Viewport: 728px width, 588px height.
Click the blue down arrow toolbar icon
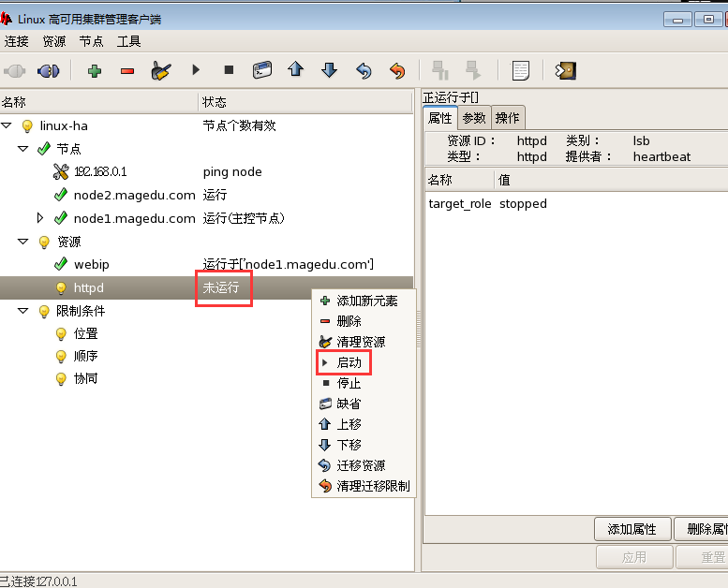pos(329,70)
